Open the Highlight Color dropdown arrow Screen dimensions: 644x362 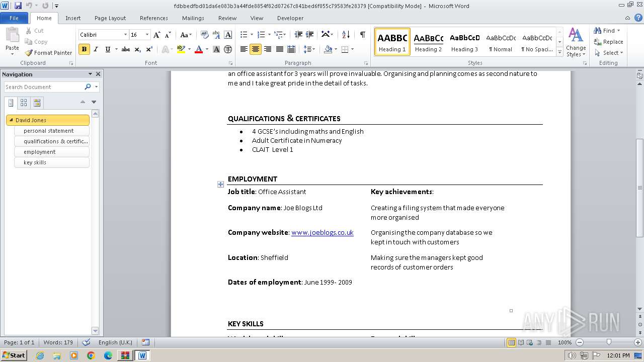[x=189, y=49]
